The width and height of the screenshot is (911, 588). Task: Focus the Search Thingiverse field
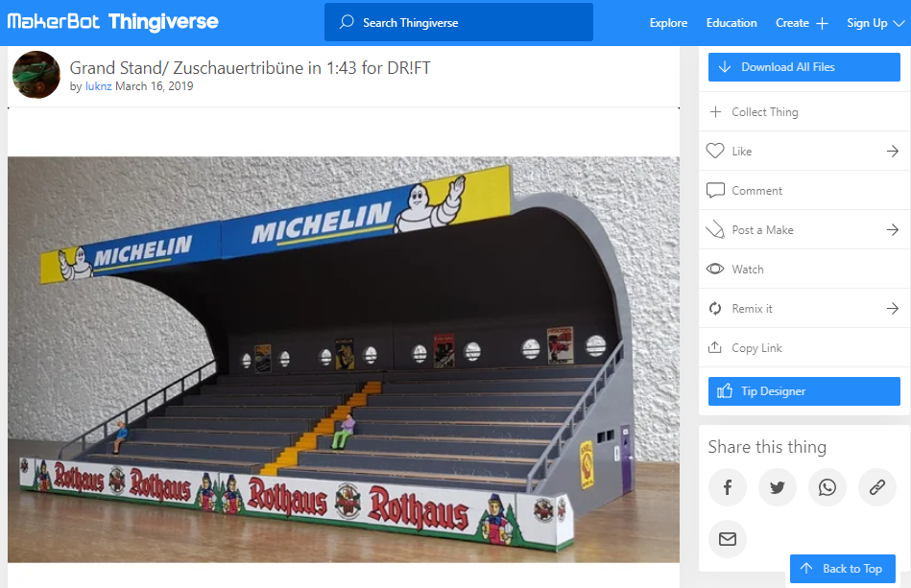[459, 23]
